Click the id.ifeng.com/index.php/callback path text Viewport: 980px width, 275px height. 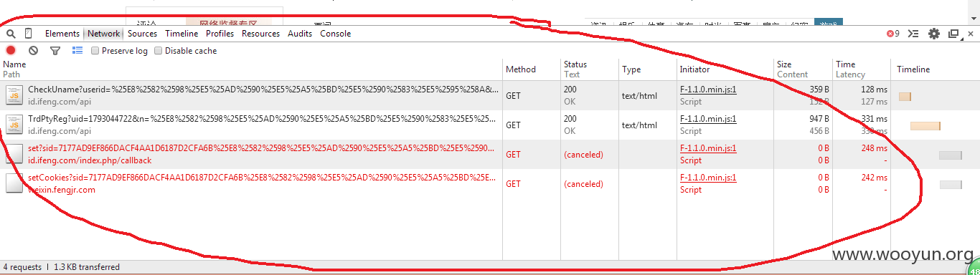click(90, 160)
